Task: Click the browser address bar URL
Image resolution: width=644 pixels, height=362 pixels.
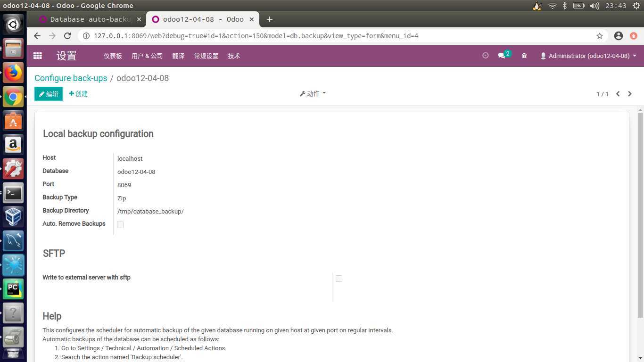Action: 256,36
